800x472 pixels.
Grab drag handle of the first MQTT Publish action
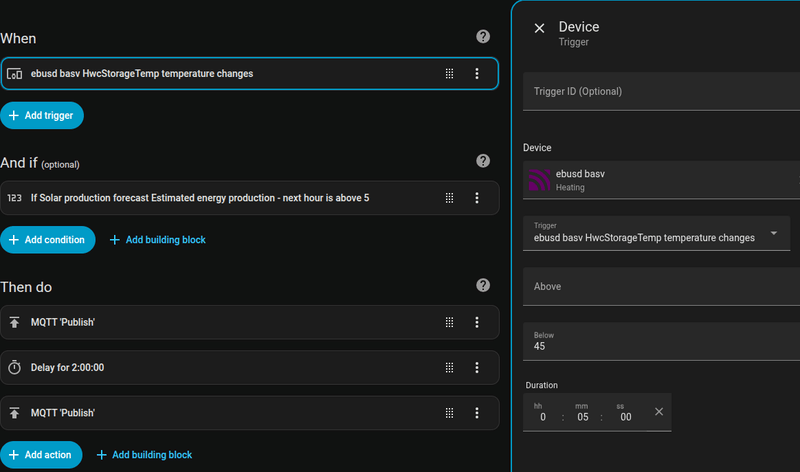tap(450, 322)
